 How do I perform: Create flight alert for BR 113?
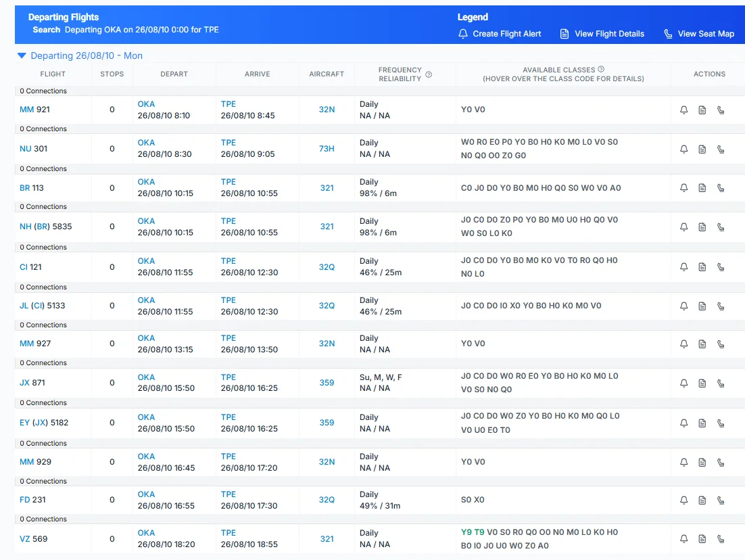(x=683, y=188)
